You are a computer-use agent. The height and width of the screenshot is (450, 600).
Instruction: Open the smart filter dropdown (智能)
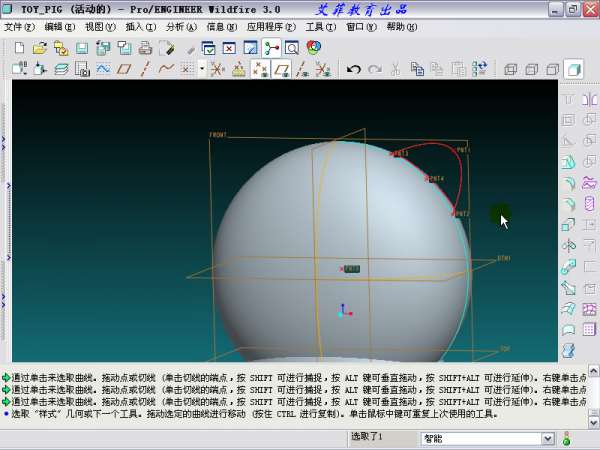click(x=547, y=438)
